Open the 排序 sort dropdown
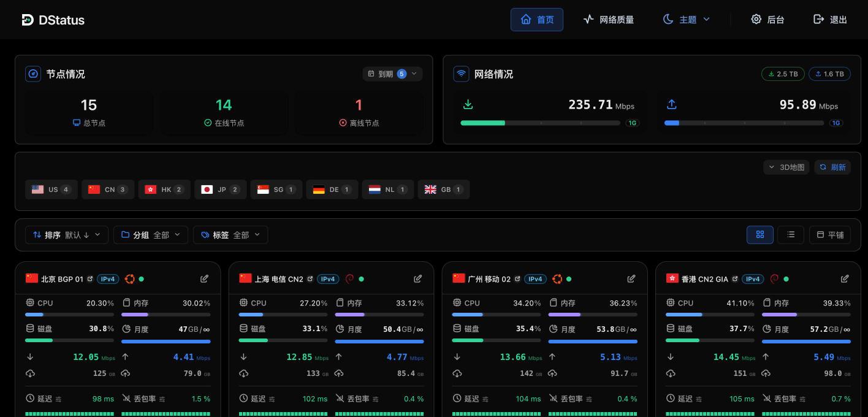Viewport: 868px width, 417px height. [x=67, y=235]
